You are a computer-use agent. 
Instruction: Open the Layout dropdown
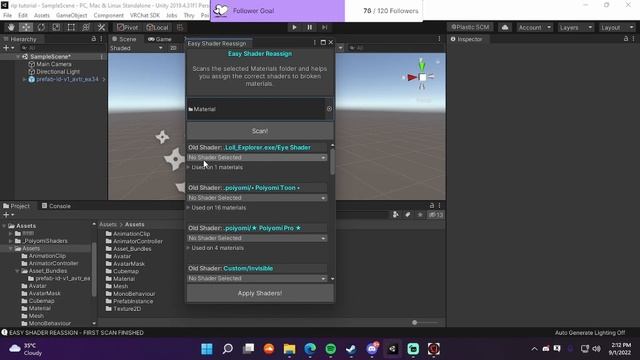click(616, 27)
